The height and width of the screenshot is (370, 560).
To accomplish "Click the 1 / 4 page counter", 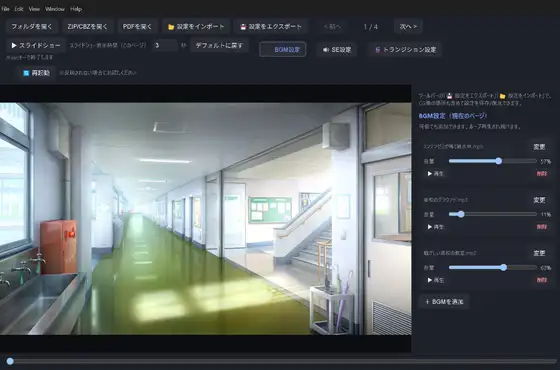I will [x=370, y=27].
